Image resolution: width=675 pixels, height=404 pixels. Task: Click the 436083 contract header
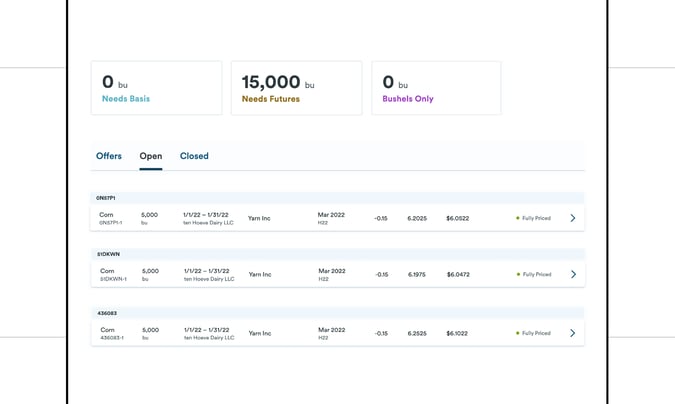point(338,313)
